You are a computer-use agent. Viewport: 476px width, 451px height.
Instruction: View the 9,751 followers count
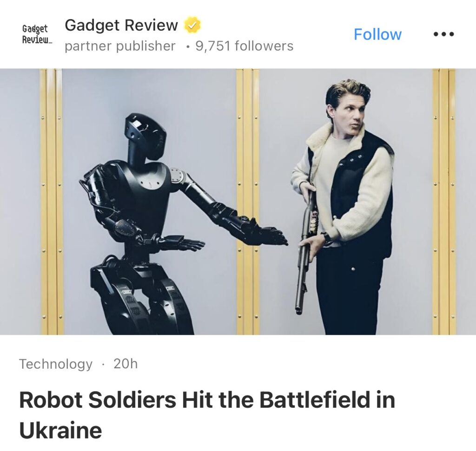pyautogui.click(x=245, y=46)
